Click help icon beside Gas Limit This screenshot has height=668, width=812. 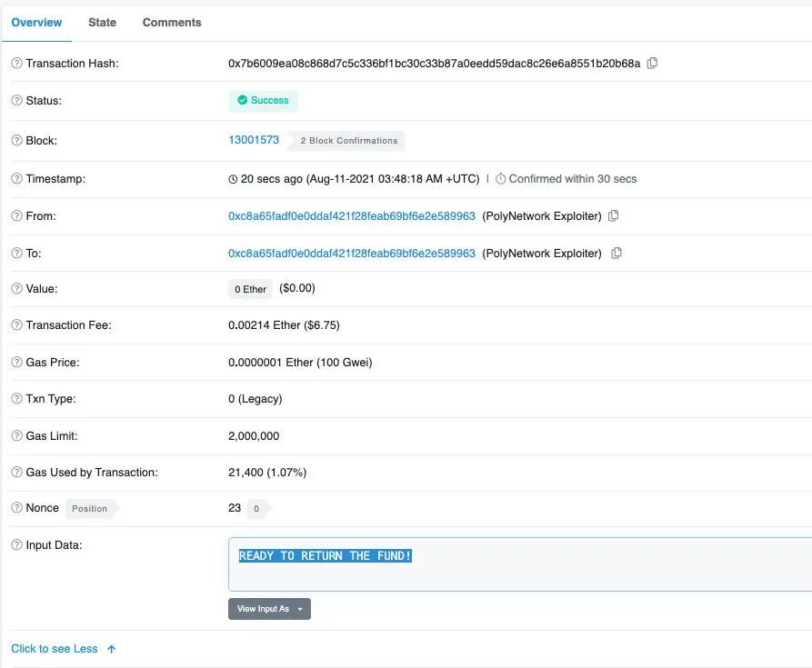pos(17,435)
